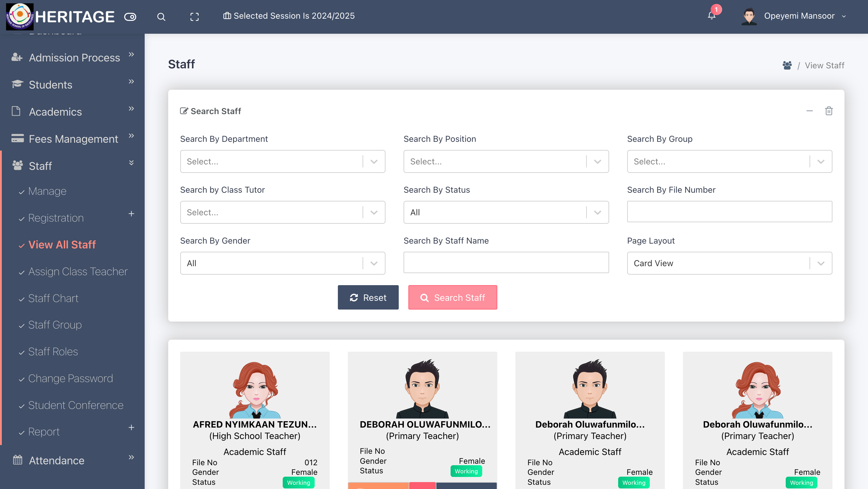868x489 pixels.
Task: Click the breadcrumb staff group icon
Action: point(787,65)
